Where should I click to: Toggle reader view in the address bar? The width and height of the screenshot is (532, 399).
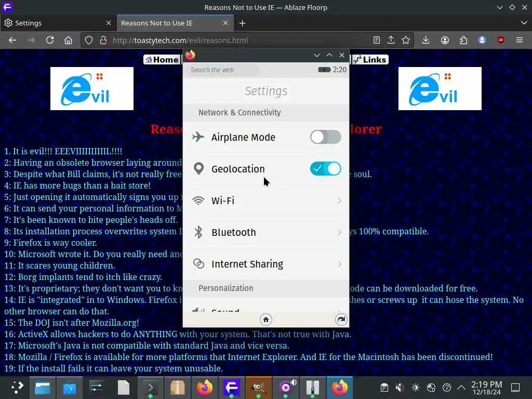376,41
